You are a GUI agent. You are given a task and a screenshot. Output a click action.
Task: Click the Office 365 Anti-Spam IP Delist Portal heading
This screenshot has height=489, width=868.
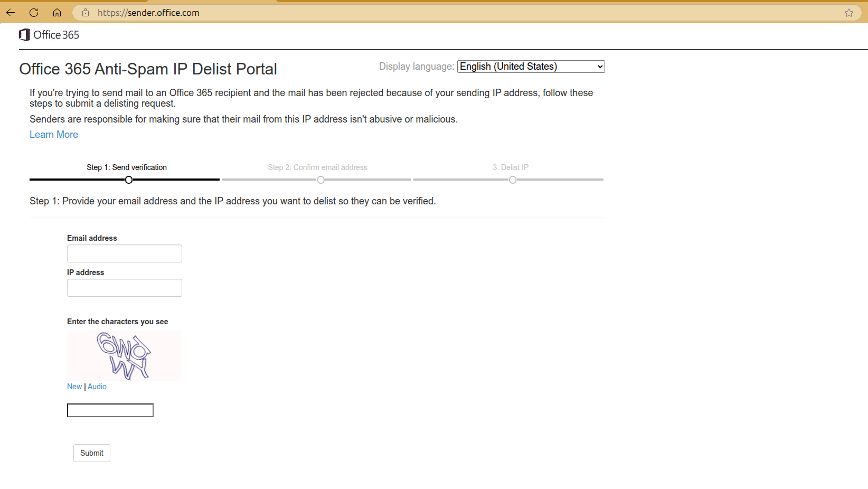pos(148,69)
